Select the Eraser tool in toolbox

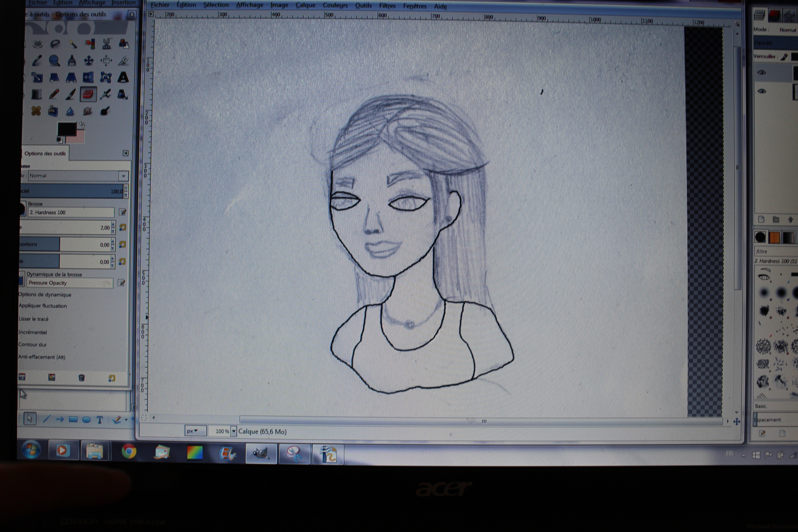pos(88,94)
